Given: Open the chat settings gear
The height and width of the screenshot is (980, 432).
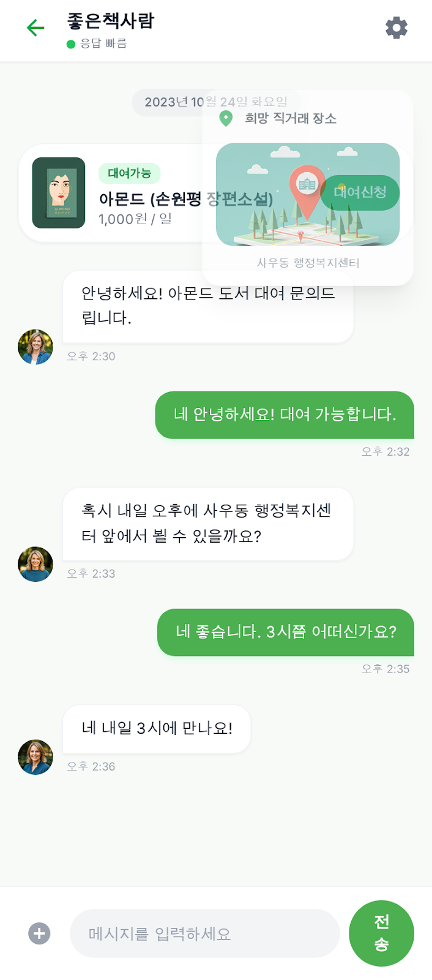Looking at the screenshot, I should tap(397, 27).
